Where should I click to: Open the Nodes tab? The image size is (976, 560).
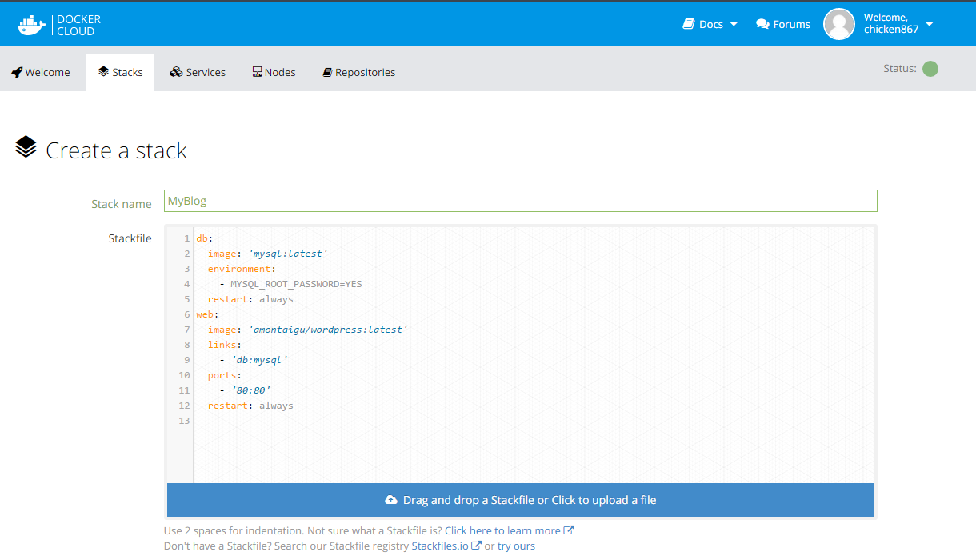click(274, 72)
